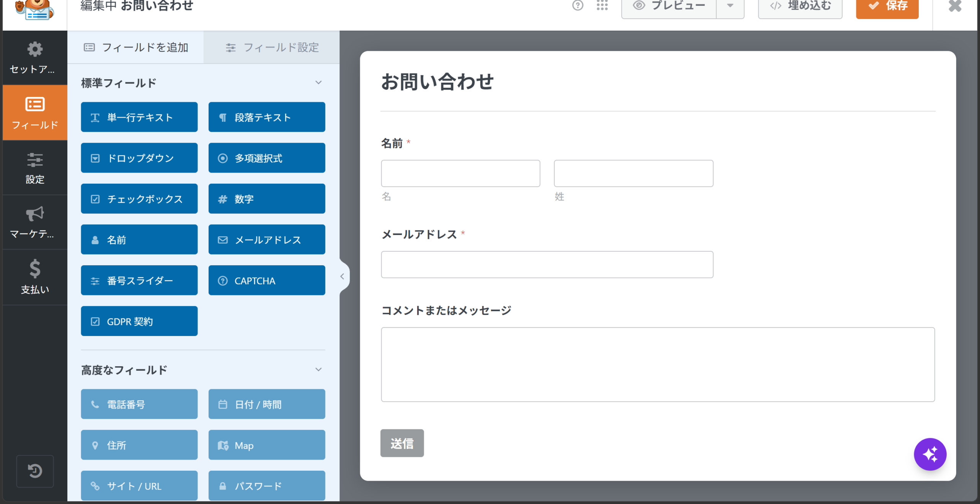Open the Marketing megaphone panel
The image size is (980, 504).
point(35,222)
